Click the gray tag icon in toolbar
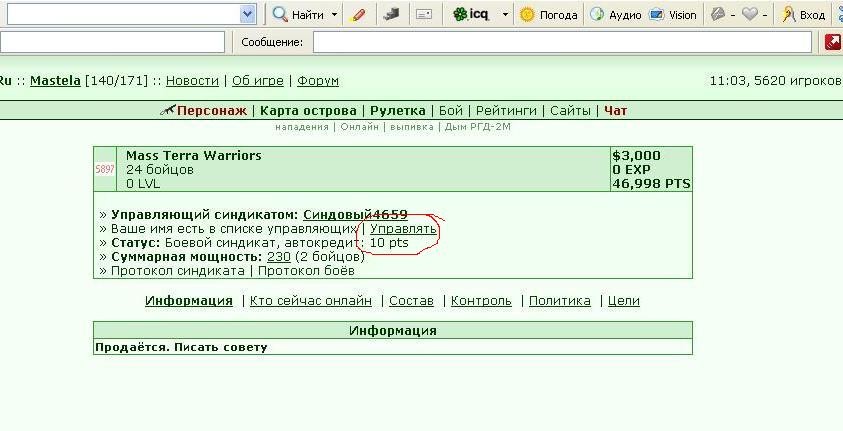This screenshot has width=843, height=431. pos(718,15)
